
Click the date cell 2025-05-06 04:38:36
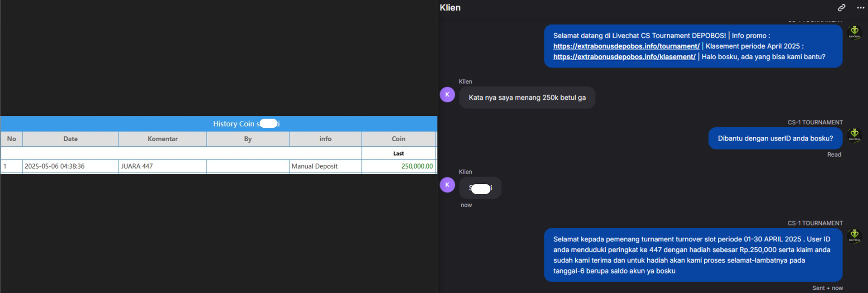71,166
